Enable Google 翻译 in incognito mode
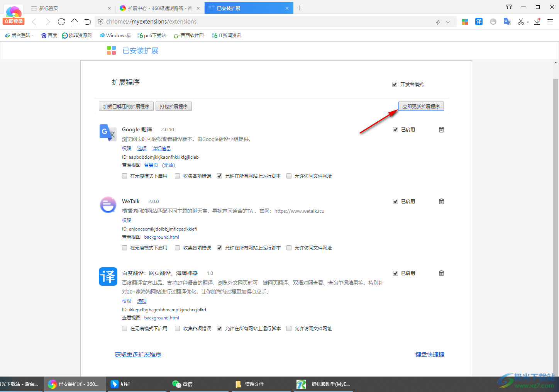The width and height of the screenshot is (559, 392). 124,176
